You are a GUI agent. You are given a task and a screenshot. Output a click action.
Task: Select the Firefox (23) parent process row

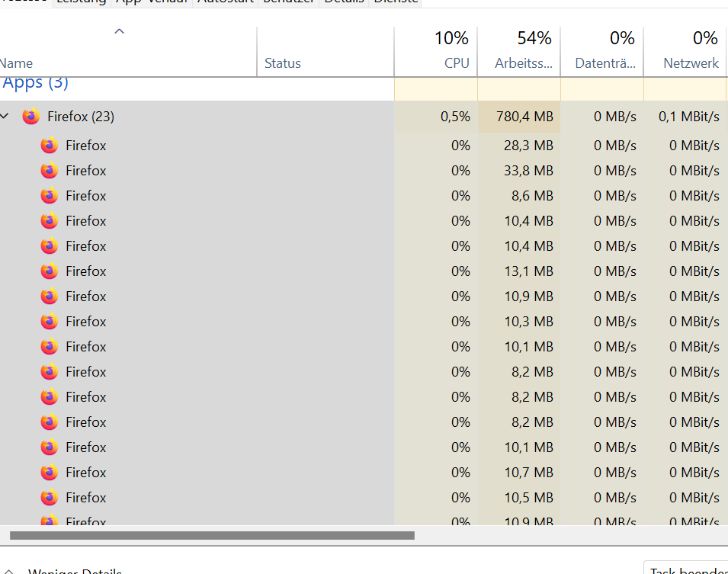[x=364, y=116]
